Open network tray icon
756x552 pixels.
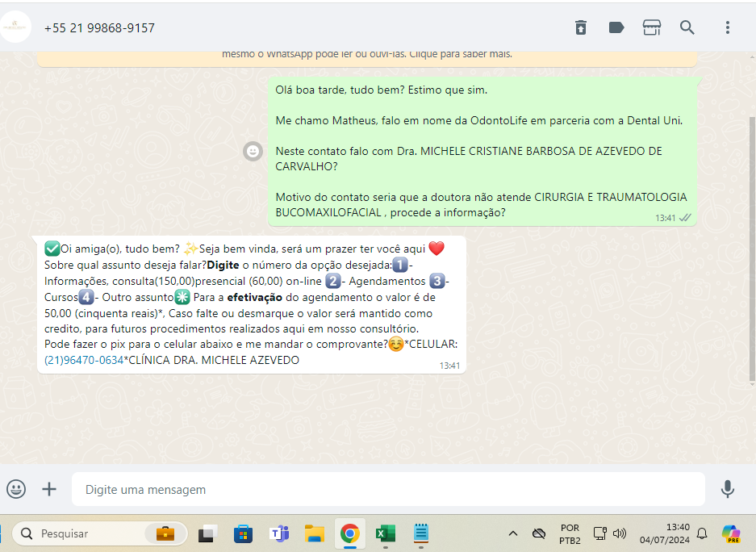(599, 533)
